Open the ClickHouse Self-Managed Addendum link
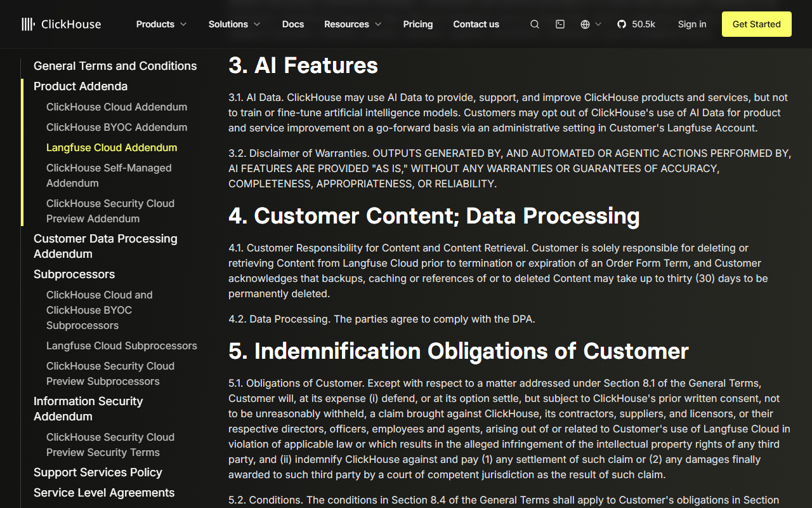The width and height of the screenshot is (812, 508). pyautogui.click(x=109, y=175)
